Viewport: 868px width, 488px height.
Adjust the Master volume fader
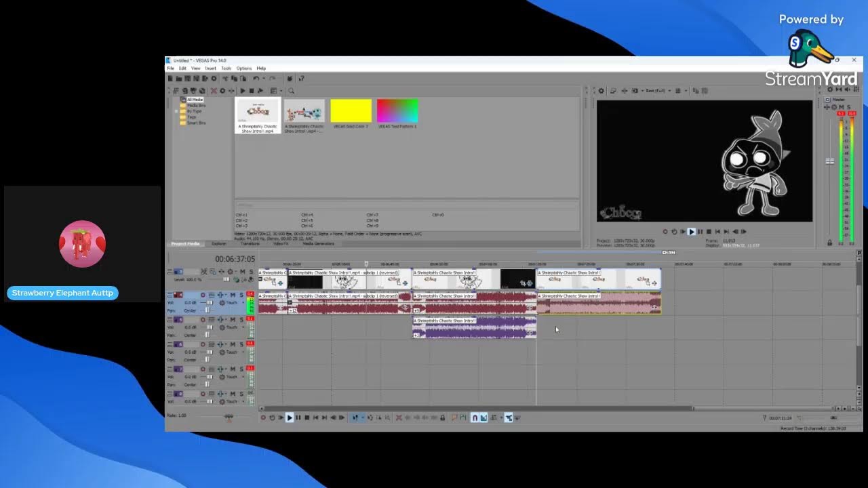(x=829, y=161)
